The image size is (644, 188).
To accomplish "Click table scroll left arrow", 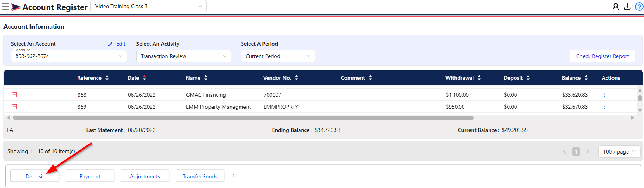I will [x=8, y=118].
